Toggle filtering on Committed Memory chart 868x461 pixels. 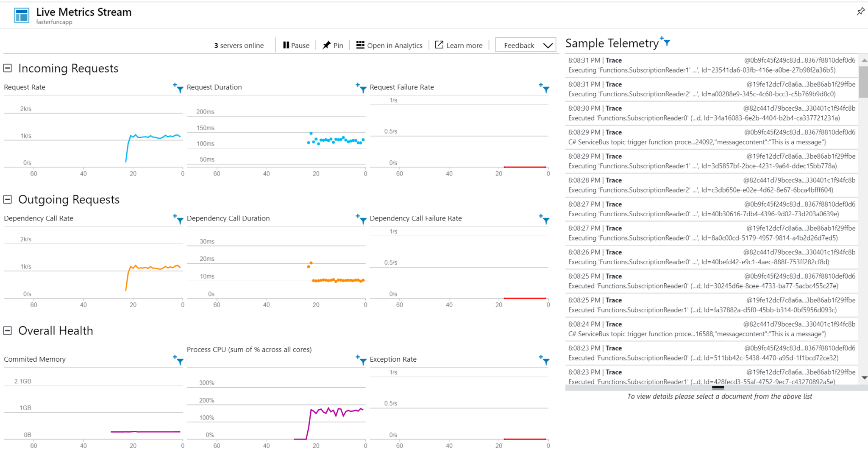[178, 360]
